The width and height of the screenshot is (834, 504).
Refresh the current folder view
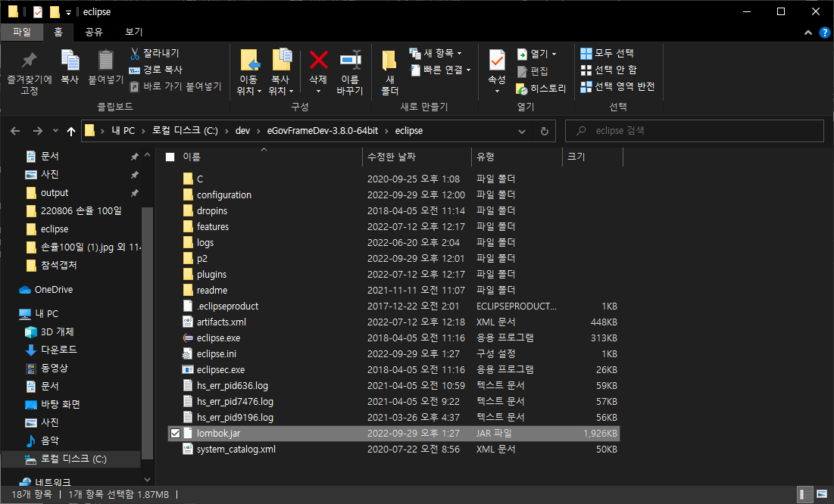(x=544, y=131)
